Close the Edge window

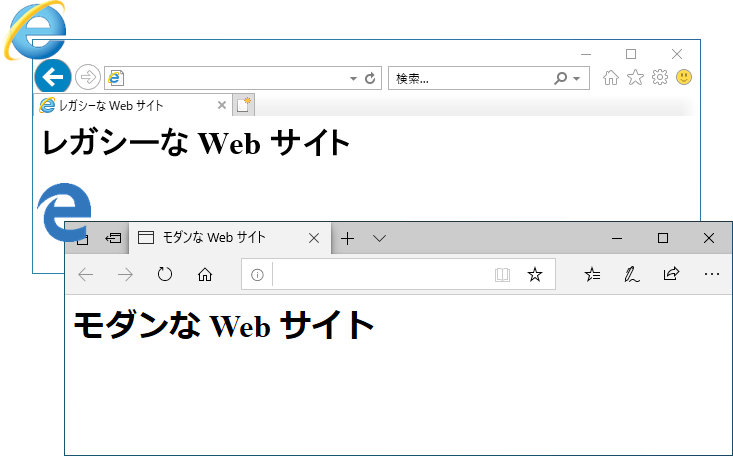tap(709, 238)
